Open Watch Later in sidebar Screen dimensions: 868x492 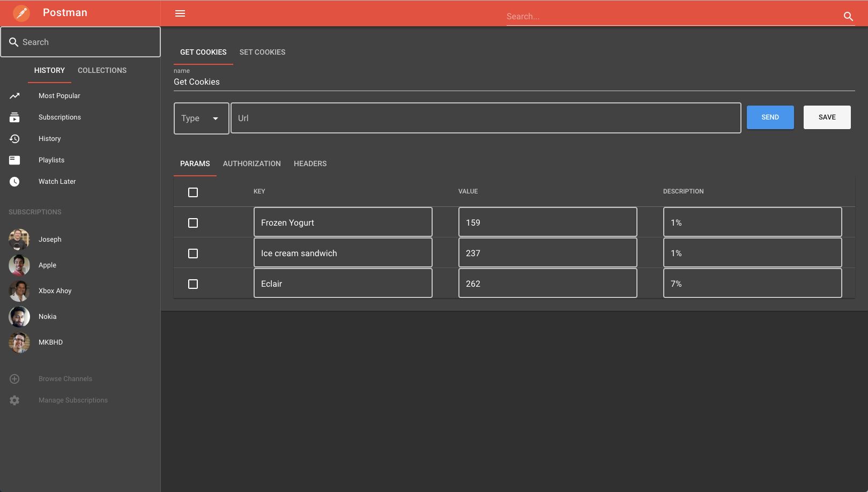tap(80, 182)
